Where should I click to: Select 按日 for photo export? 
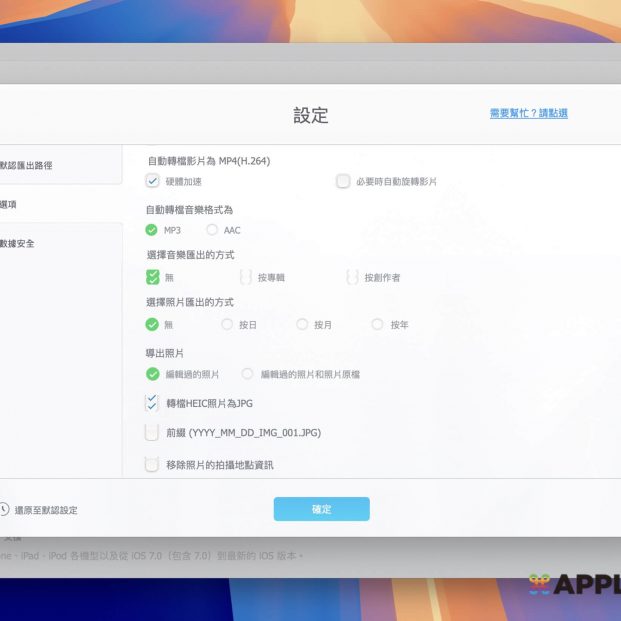click(x=227, y=324)
